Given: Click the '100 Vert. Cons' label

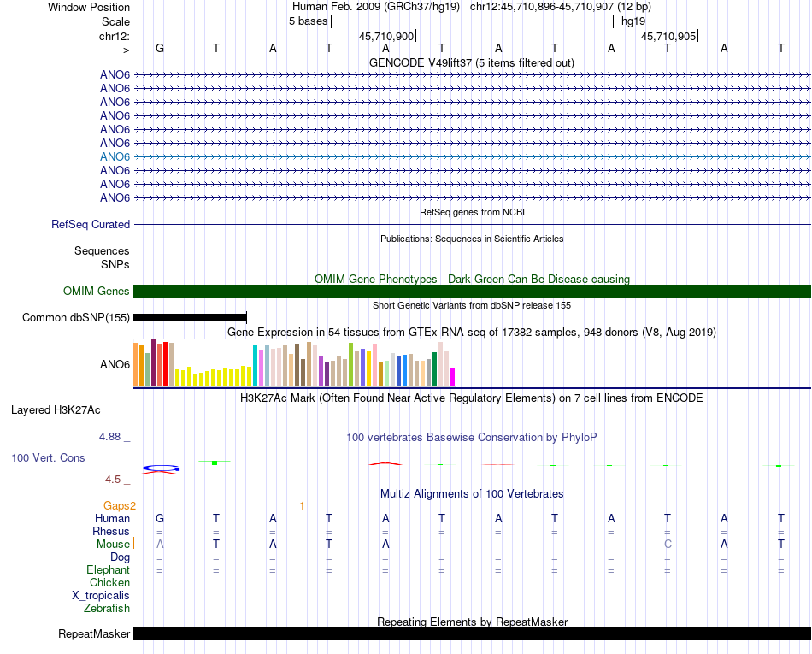Looking at the screenshot, I should pyautogui.click(x=48, y=457).
